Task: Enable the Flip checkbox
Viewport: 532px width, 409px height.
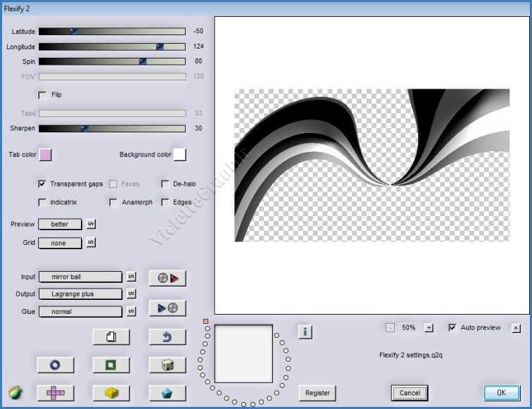Action: pyautogui.click(x=42, y=95)
